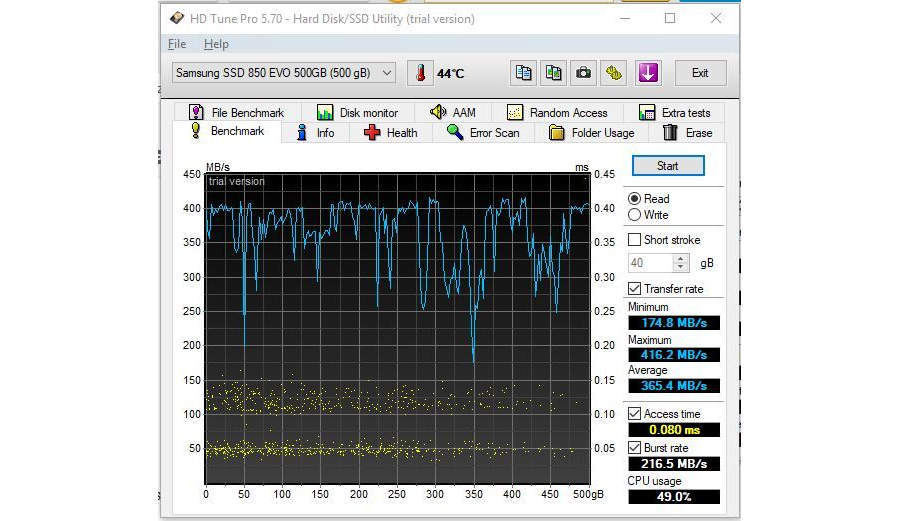Viewport: 900px width, 521px height.
Task: Open the Error Scan tab
Action: coord(484,133)
